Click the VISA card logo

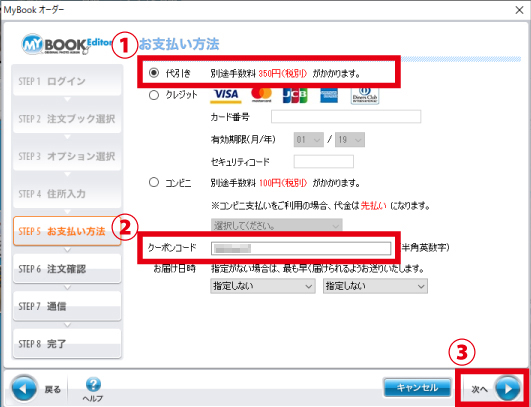(x=226, y=95)
